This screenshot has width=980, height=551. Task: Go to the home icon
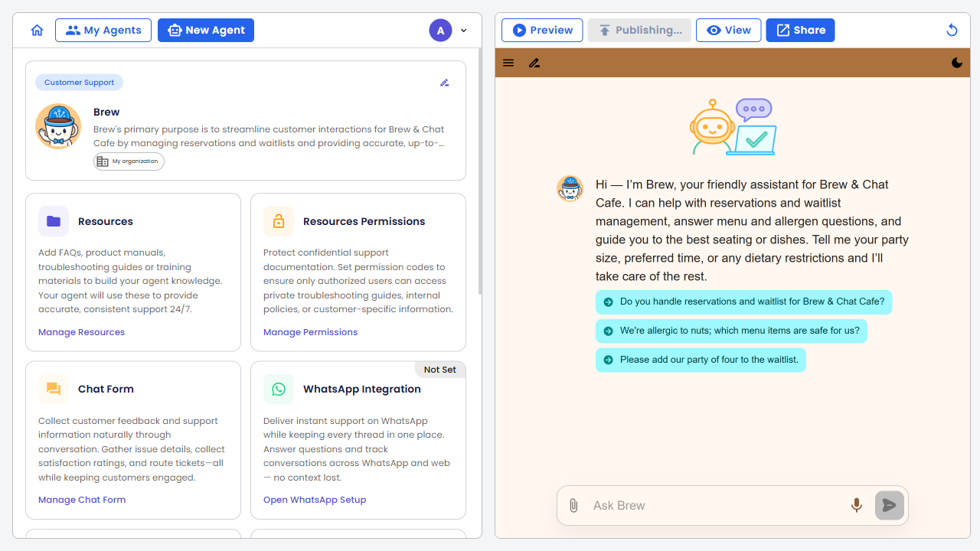(37, 31)
